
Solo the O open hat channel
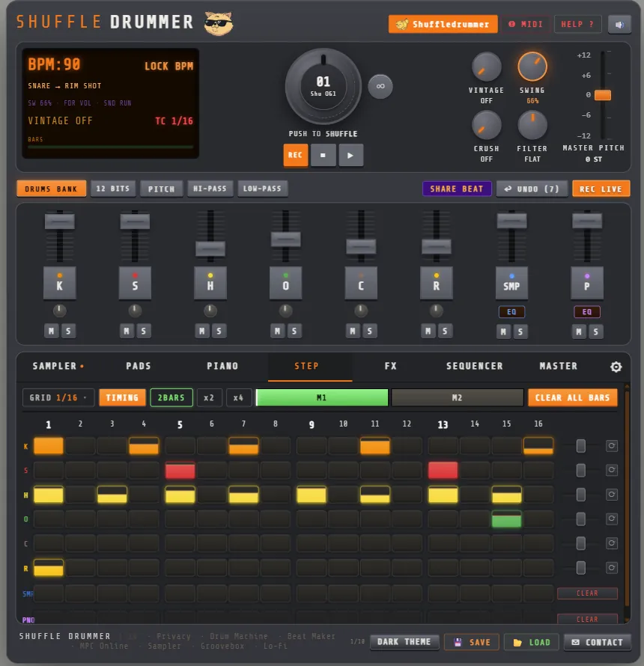point(294,331)
